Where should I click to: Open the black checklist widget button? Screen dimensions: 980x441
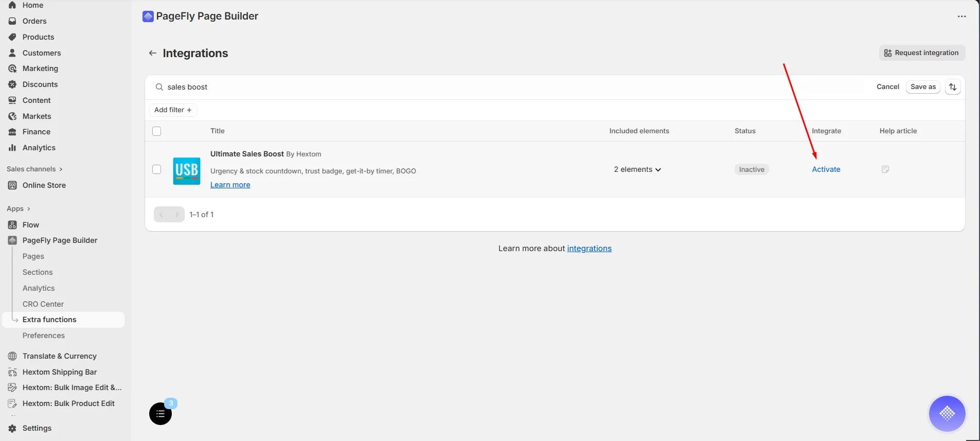[x=161, y=414]
